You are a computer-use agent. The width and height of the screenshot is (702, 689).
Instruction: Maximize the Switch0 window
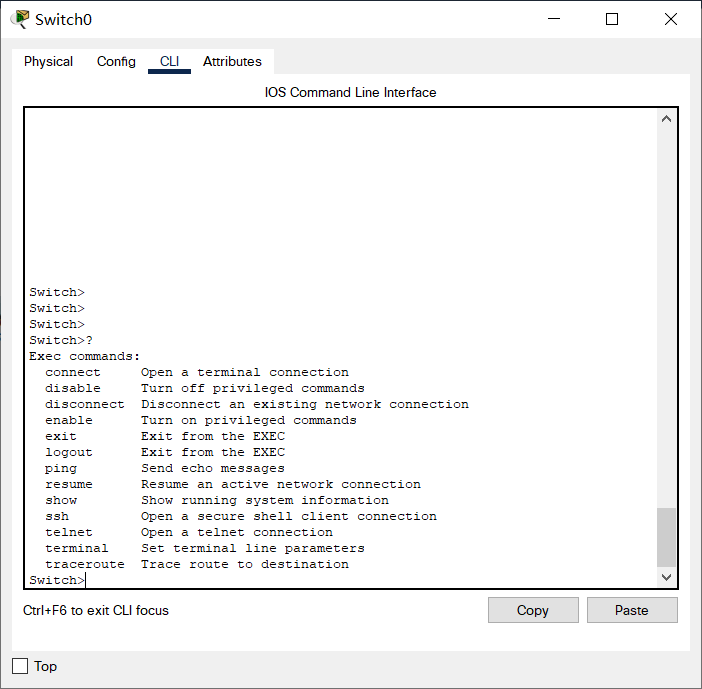612,19
